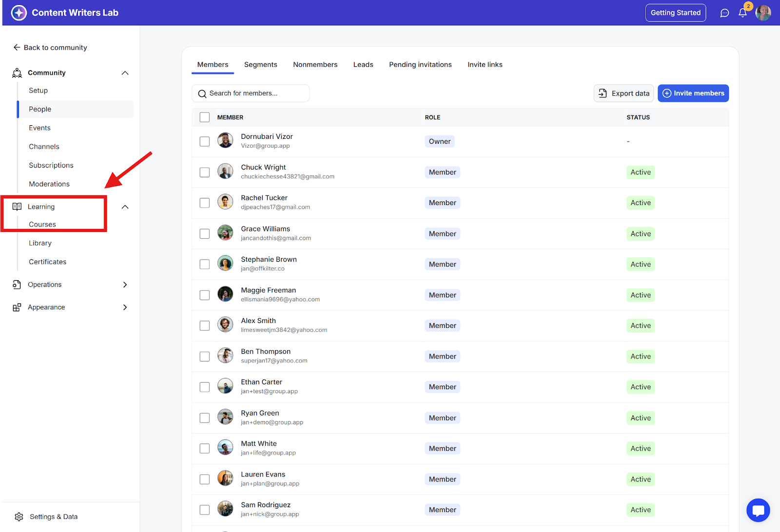Open the messages chat bubble icon

point(724,13)
